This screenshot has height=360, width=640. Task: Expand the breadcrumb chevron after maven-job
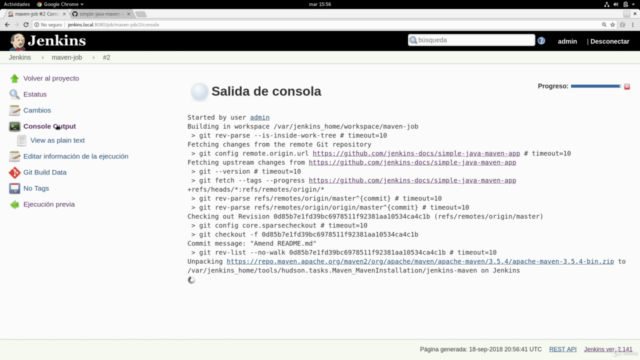93,58
